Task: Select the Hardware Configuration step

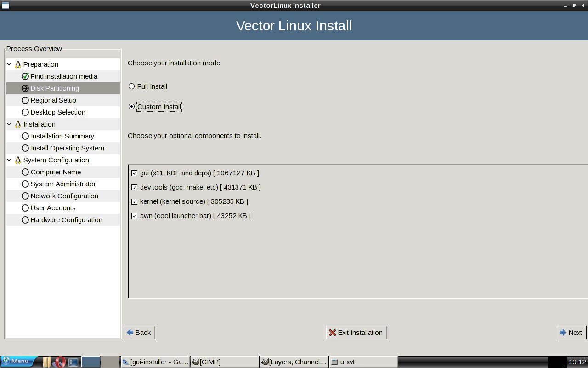Action: pos(63,220)
